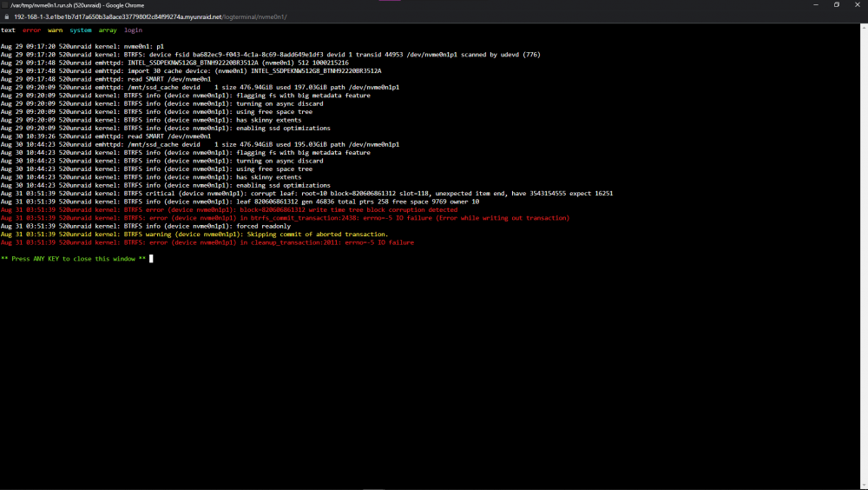
Task: Click yellow 'Skipping commit of aborted transaction' line
Action: click(x=194, y=235)
